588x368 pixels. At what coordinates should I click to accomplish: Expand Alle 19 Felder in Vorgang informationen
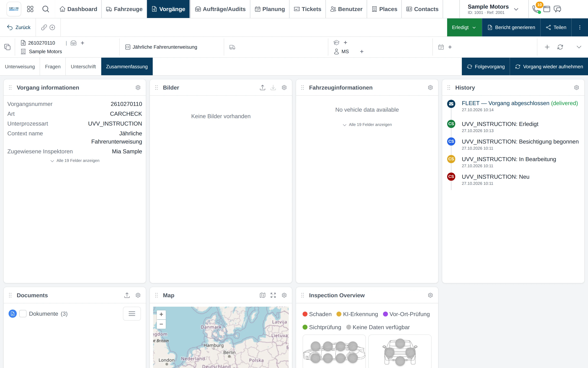click(75, 161)
